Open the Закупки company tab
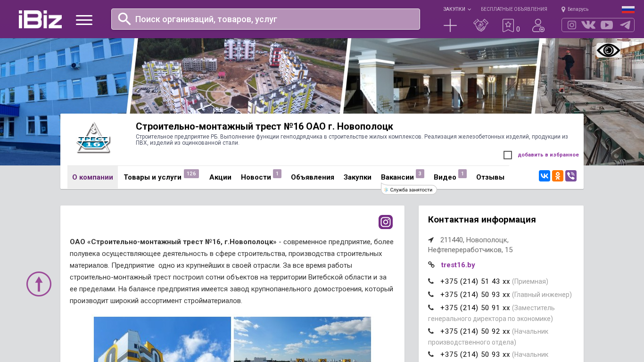 357,177
